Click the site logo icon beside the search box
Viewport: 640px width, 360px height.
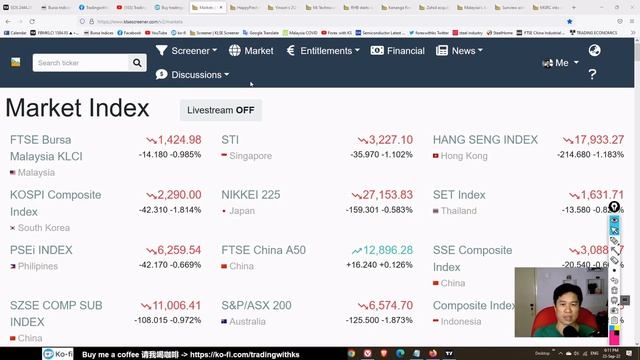(16, 62)
